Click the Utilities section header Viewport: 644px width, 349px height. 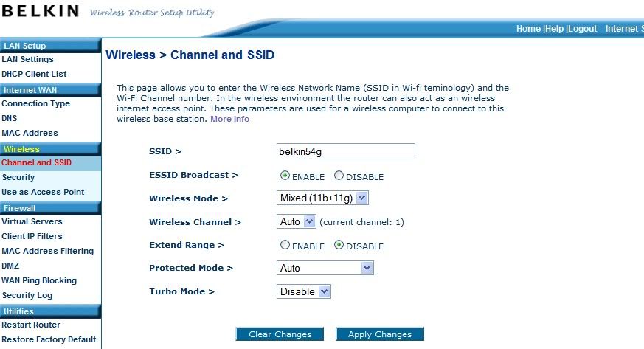tap(50, 311)
